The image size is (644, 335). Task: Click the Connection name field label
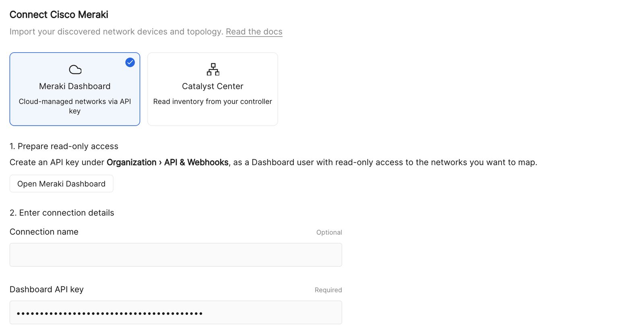point(44,232)
